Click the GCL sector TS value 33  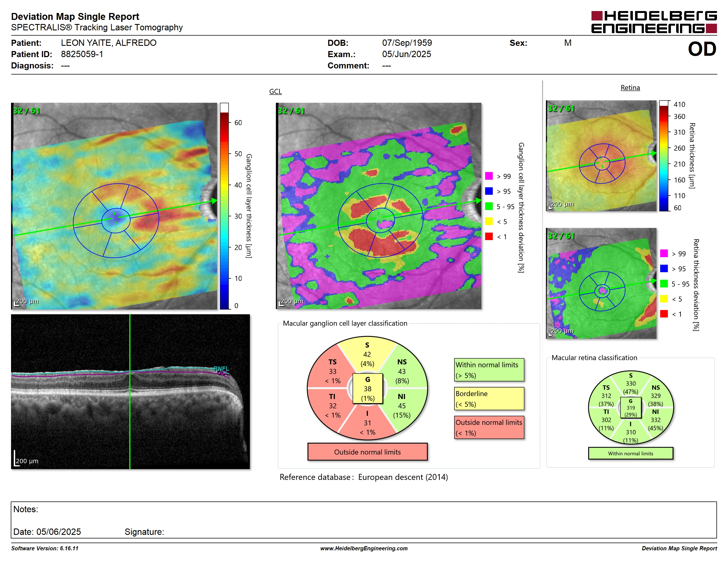[333, 371]
